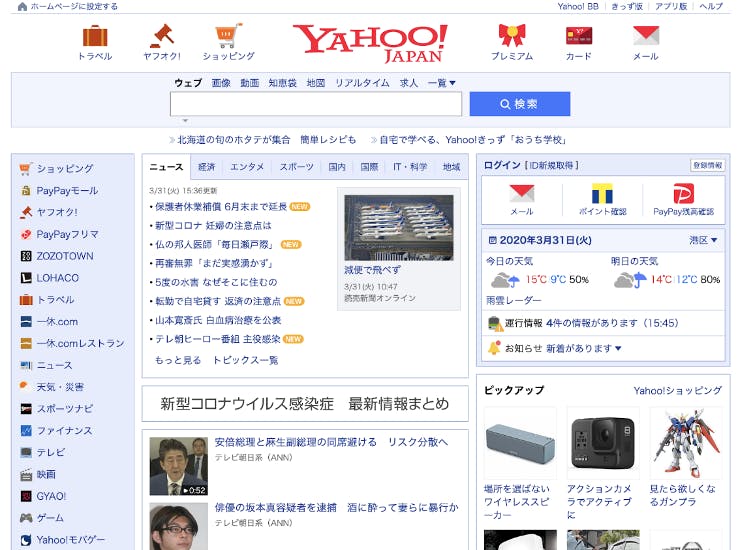Screen dimensions: 752x550
Task: Open メール icon in login panel
Action: [522, 193]
